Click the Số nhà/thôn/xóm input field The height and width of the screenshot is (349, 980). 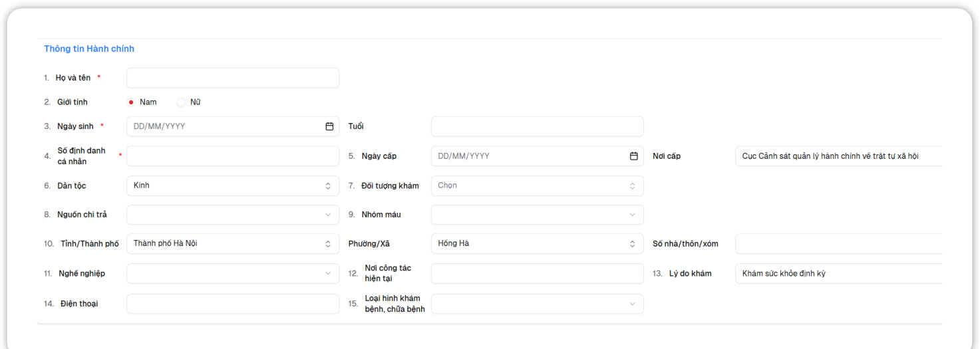pyautogui.click(x=839, y=243)
